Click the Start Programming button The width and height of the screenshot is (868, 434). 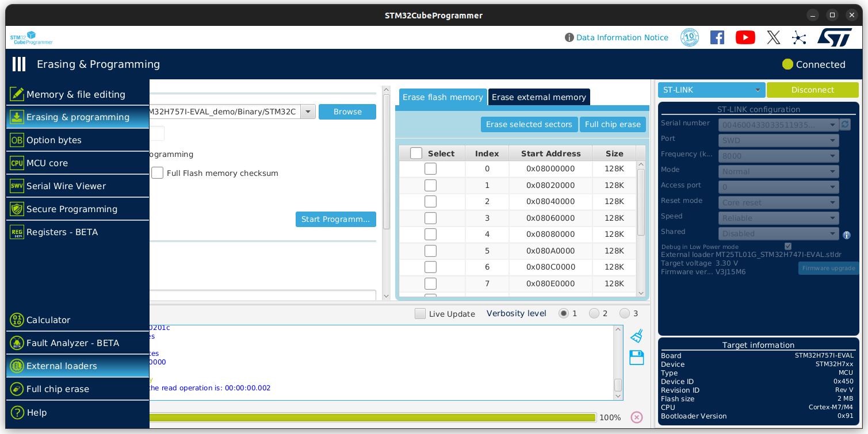[x=336, y=219]
